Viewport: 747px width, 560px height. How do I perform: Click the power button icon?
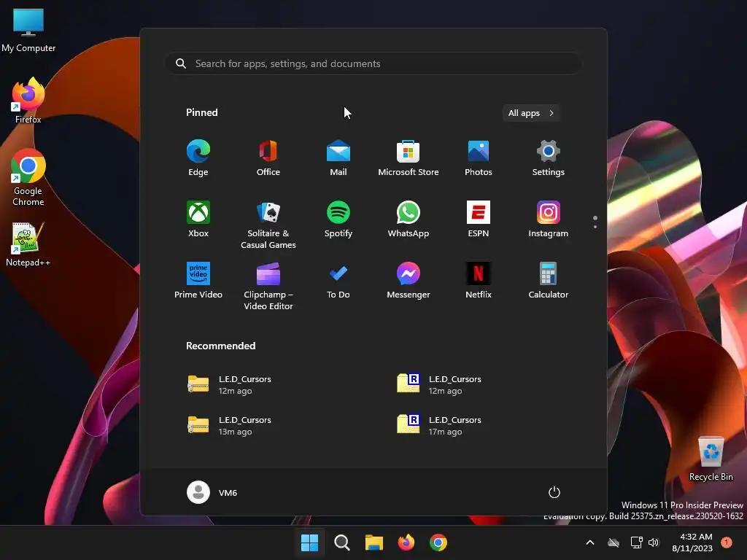(x=554, y=492)
